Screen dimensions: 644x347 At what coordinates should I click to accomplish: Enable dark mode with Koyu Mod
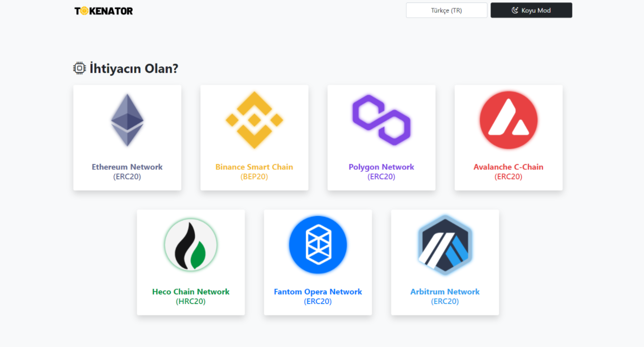531,10
